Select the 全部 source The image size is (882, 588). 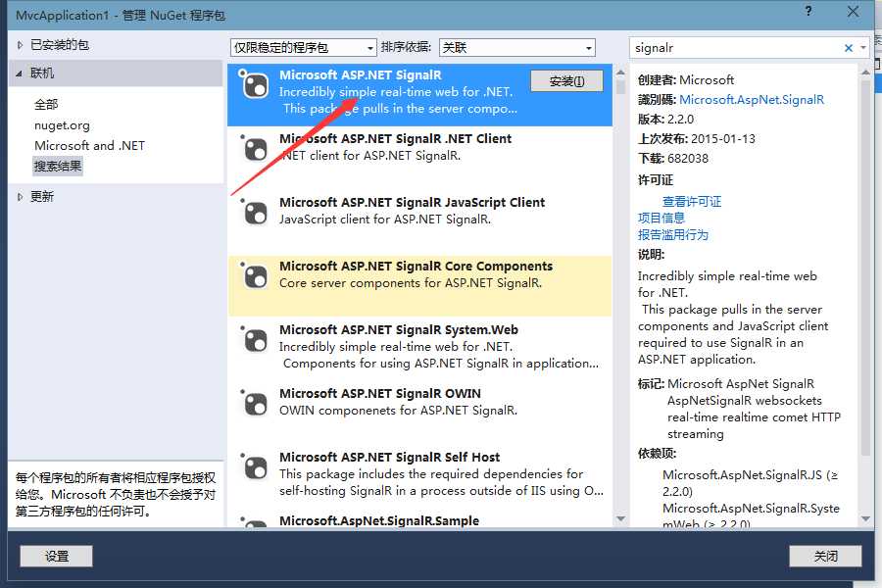[46, 104]
